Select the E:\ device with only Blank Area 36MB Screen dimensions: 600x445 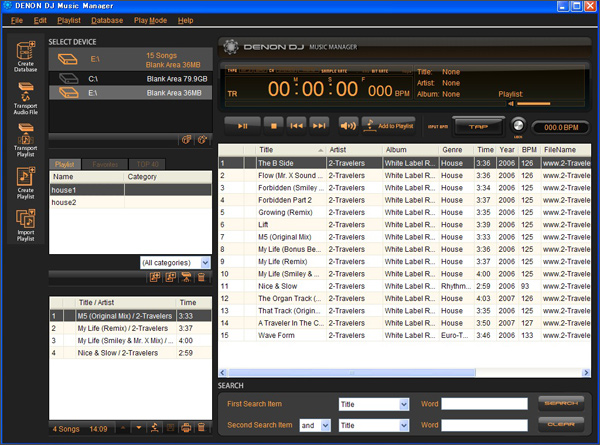coord(130,93)
